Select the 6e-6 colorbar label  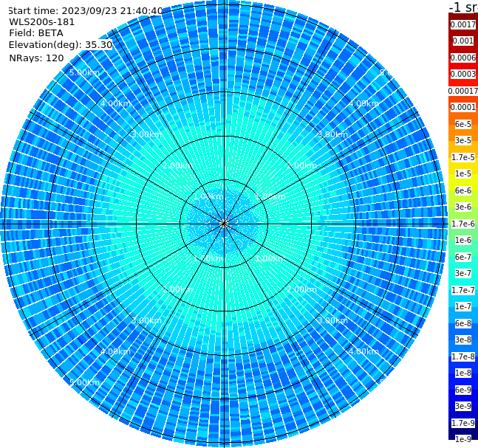463,190
